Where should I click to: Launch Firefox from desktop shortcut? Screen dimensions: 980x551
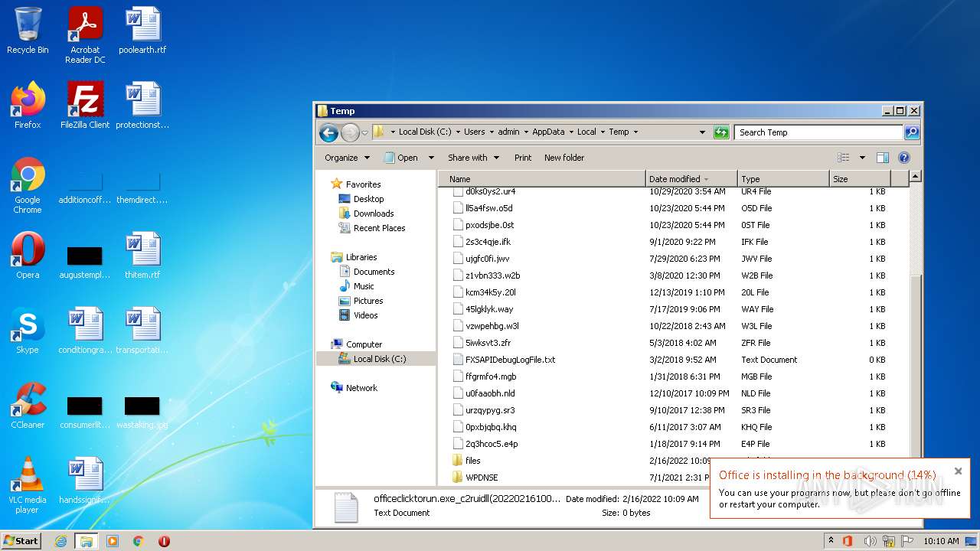pos(28,106)
